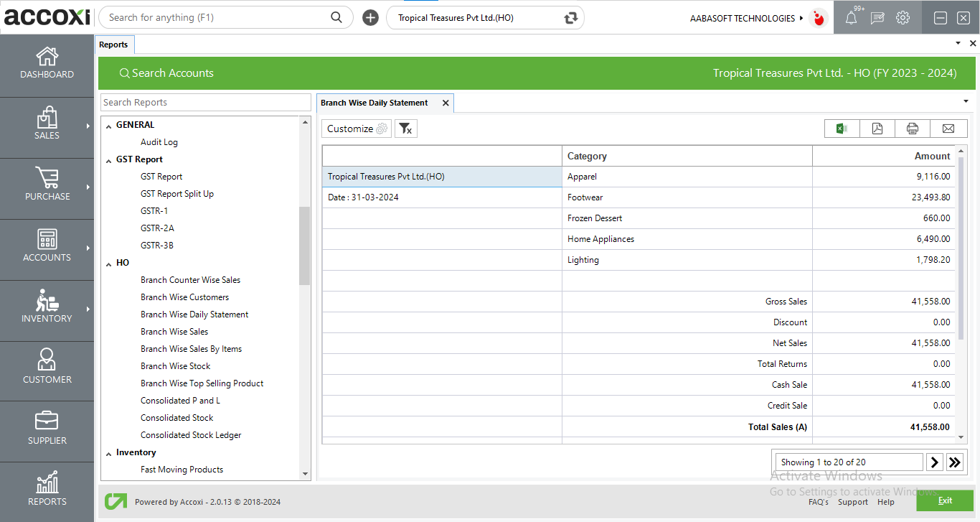Close the Branch Wise Daily Statement tab
980x522 pixels.
click(x=446, y=103)
